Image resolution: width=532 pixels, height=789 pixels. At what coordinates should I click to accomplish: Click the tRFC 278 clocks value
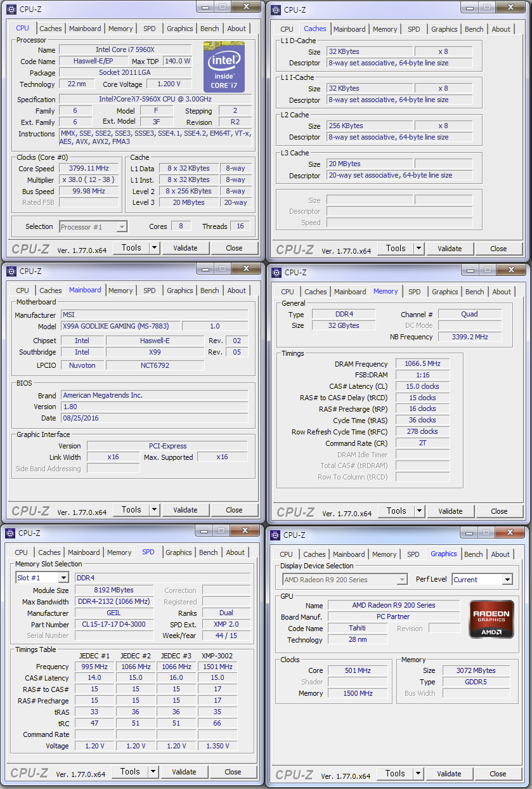point(423,431)
